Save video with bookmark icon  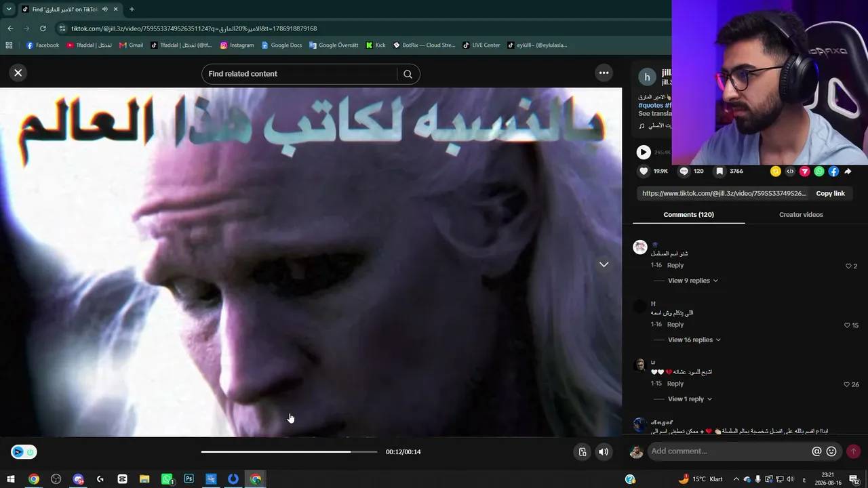719,171
